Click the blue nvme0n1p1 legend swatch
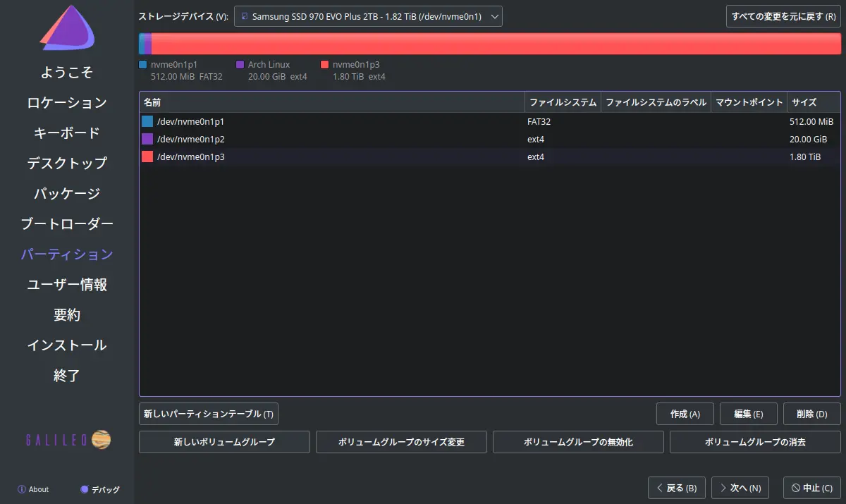Screen dimensions: 846x504 (144, 64)
